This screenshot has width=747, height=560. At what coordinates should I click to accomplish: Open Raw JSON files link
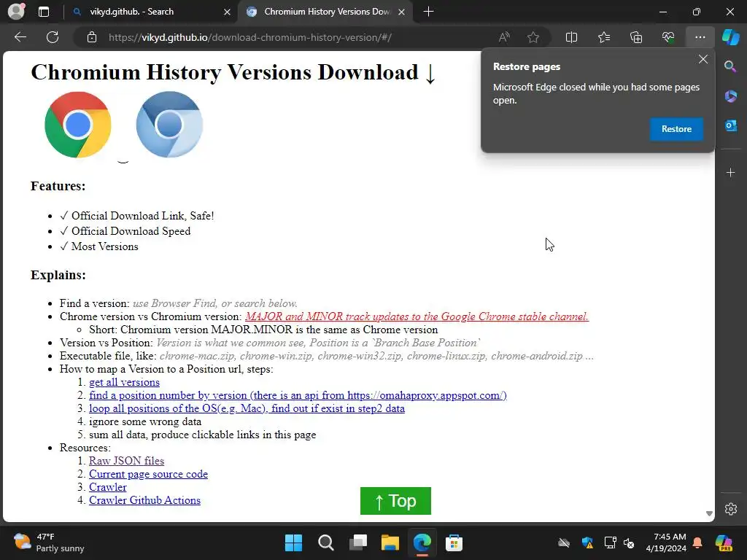point(126,461)
